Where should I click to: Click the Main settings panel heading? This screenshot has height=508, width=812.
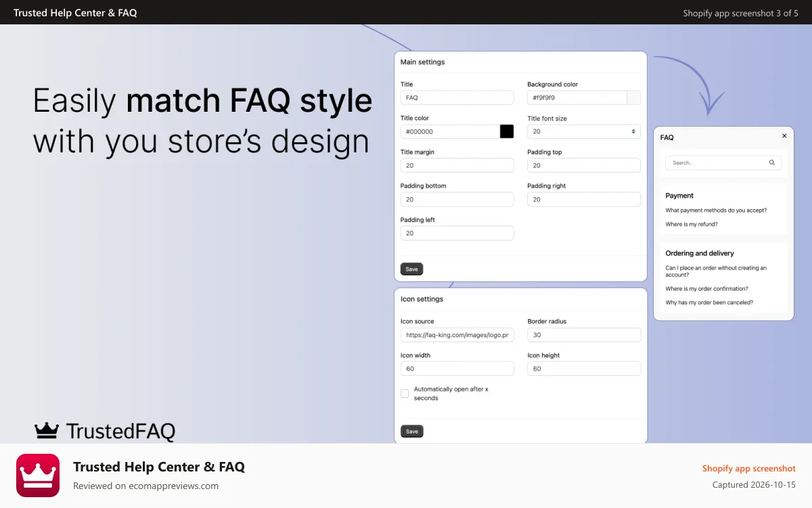[x=423, y=62]
